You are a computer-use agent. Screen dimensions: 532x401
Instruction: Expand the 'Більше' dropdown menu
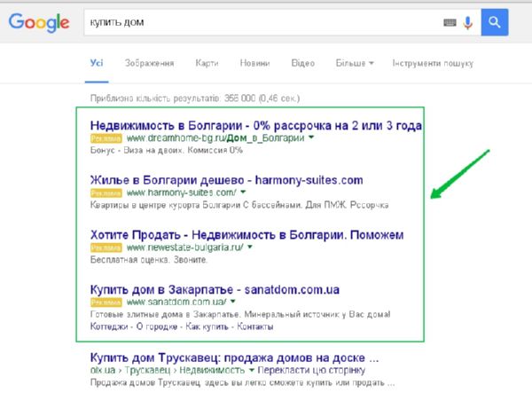[355, 63]
